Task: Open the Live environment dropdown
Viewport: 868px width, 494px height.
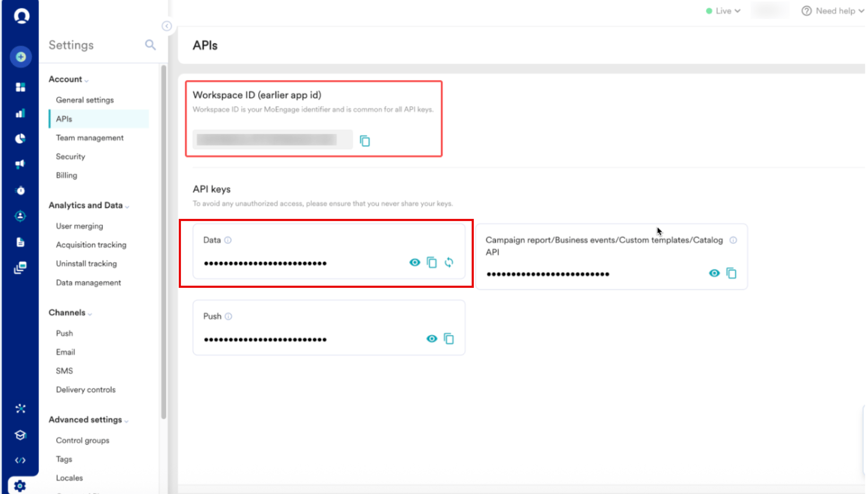Action: pos(723,11)
